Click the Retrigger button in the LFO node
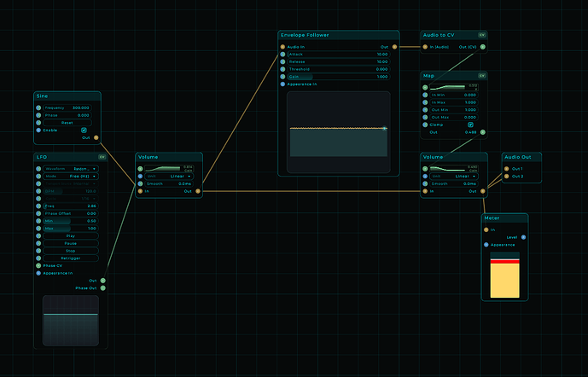Screen dimensions: 588x377 point(71,258)
